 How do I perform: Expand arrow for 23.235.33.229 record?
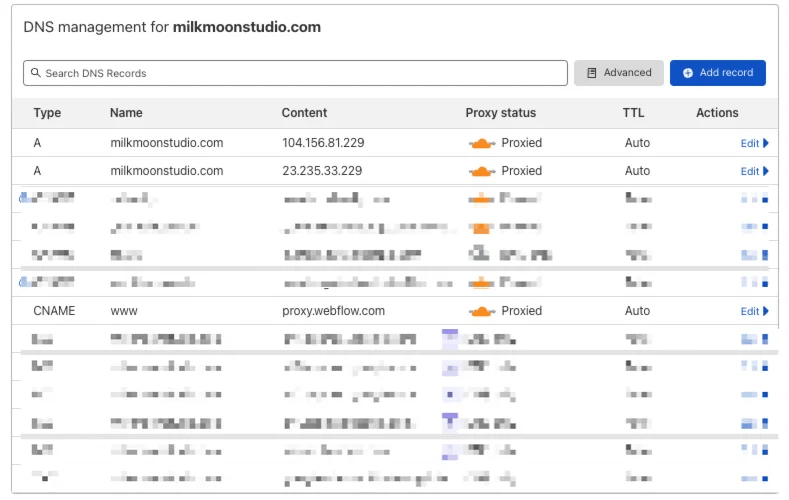765,172
